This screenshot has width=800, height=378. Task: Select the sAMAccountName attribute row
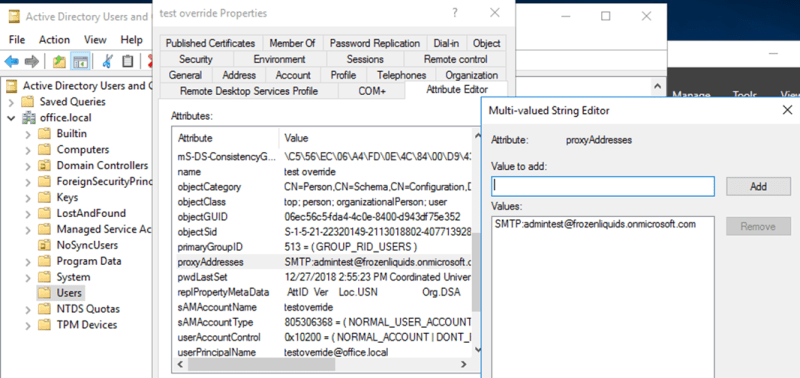[323, 307]
